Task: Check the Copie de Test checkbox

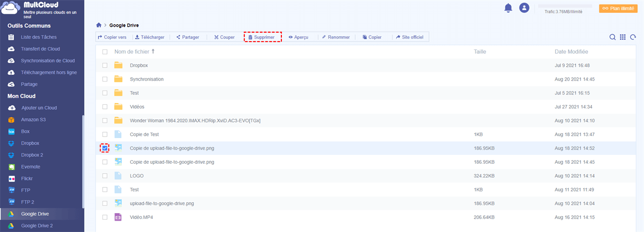Action: [x=105, y=135]
